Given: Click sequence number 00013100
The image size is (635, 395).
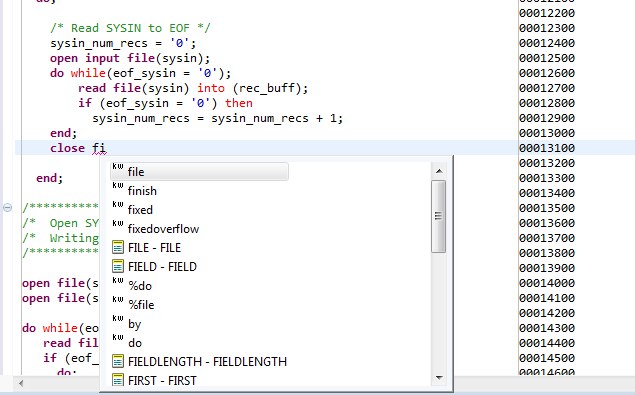Looking at the screenshot, I should (547, 148).
